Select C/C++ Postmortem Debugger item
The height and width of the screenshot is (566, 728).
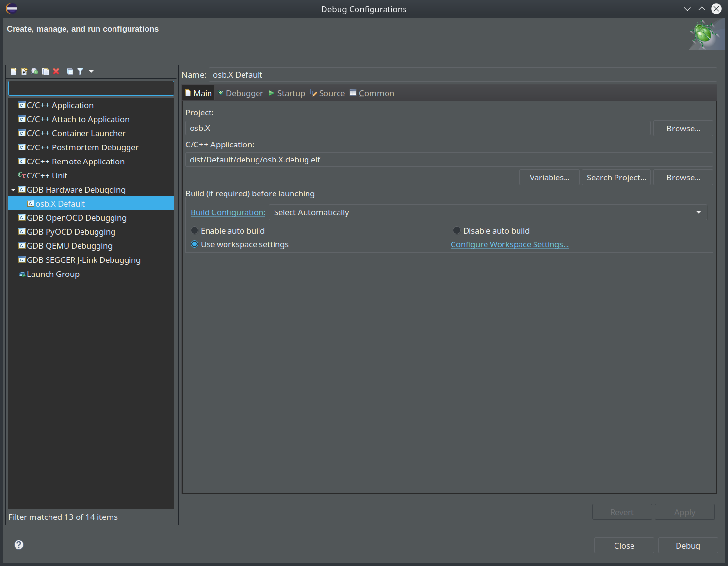point(82,147)
